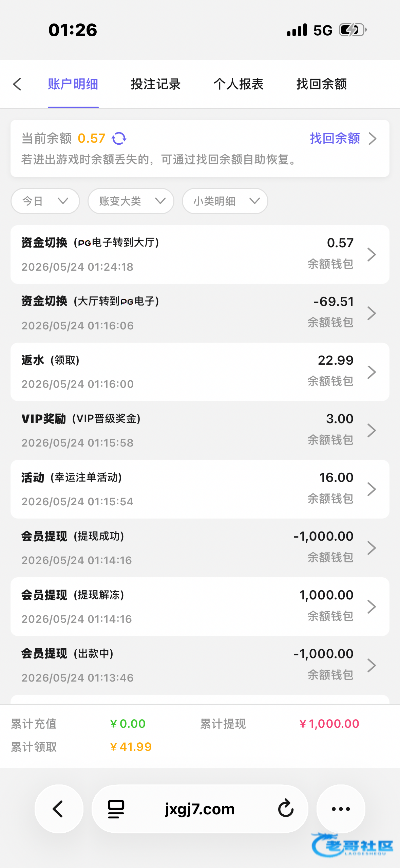The image size is (400, 868).
Task: Tap the browser back button at the bottom
Action: [x=59, y=809]
